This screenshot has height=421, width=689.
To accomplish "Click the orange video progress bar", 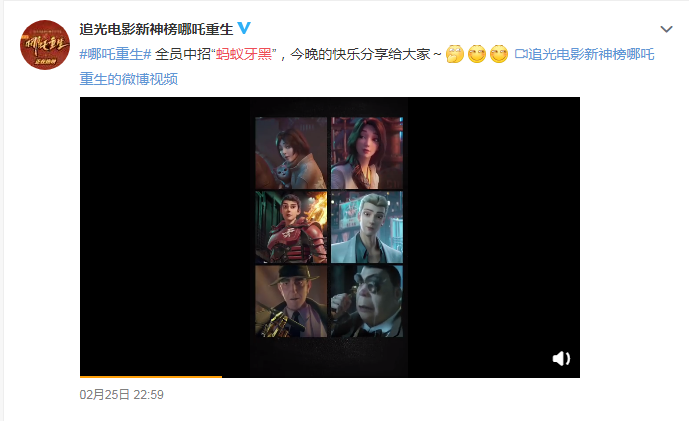I will pos(151,376).
